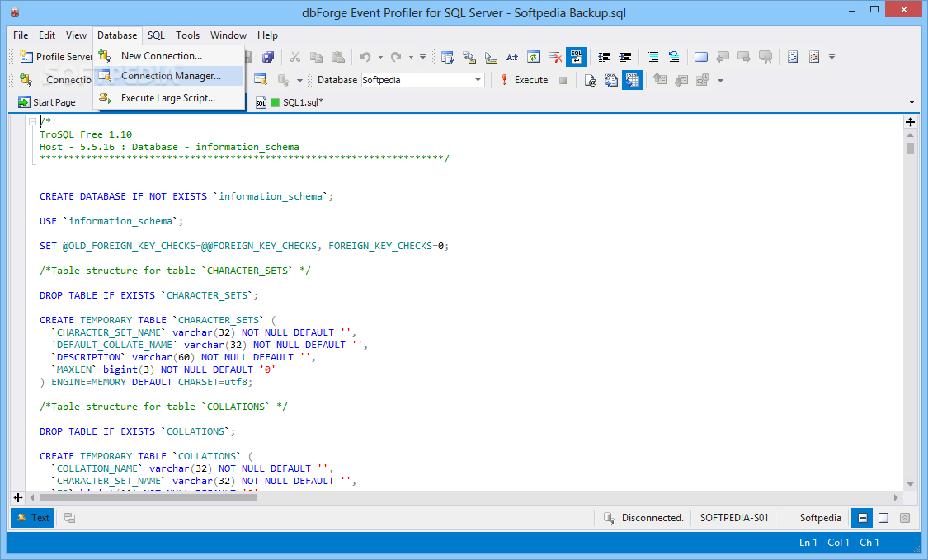Click the increase line indent icon
The height and width of the screenshot is (560, 928).
coord(625,57)
